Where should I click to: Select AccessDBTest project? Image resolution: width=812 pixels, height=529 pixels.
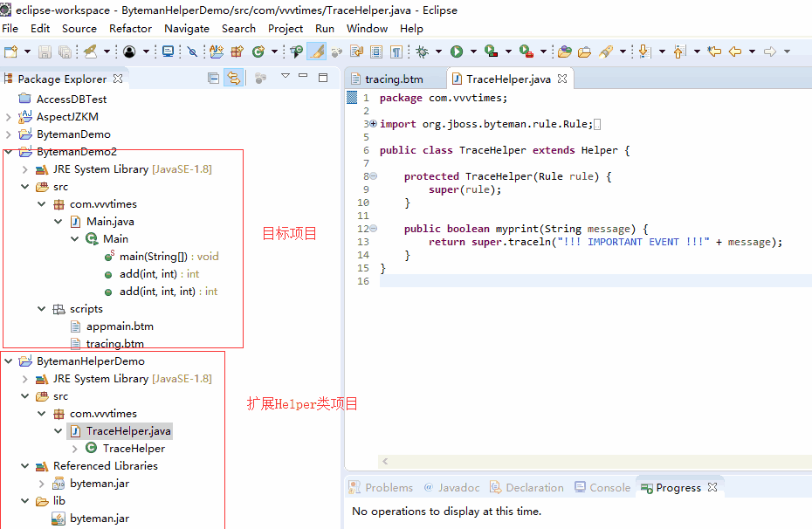(72, 100)
